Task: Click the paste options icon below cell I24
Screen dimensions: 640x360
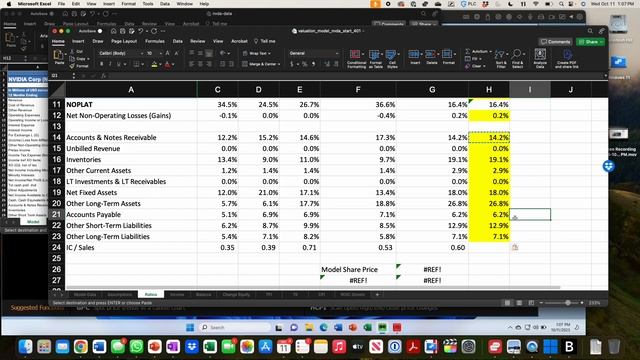Action: pyautogui.click(x=515, y=247)
